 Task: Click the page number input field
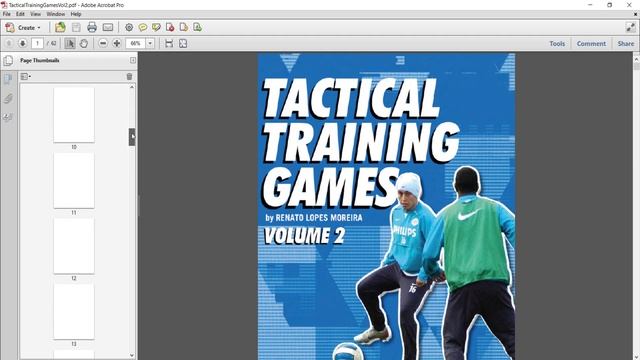coord(37,43)
